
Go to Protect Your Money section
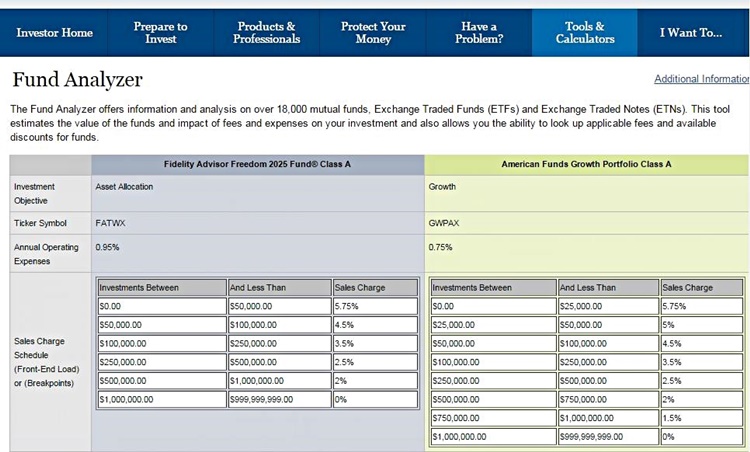tap(373, 33)
